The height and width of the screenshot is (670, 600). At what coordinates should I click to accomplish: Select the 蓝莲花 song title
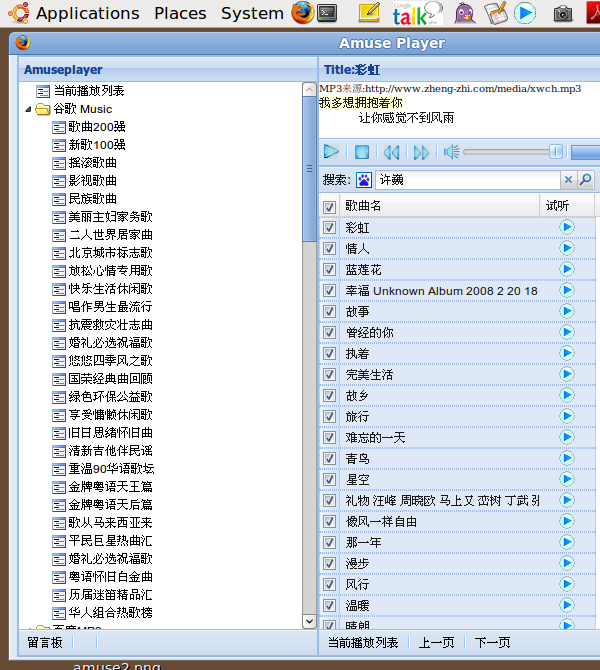pyautogui.click(x=363, y=270)
